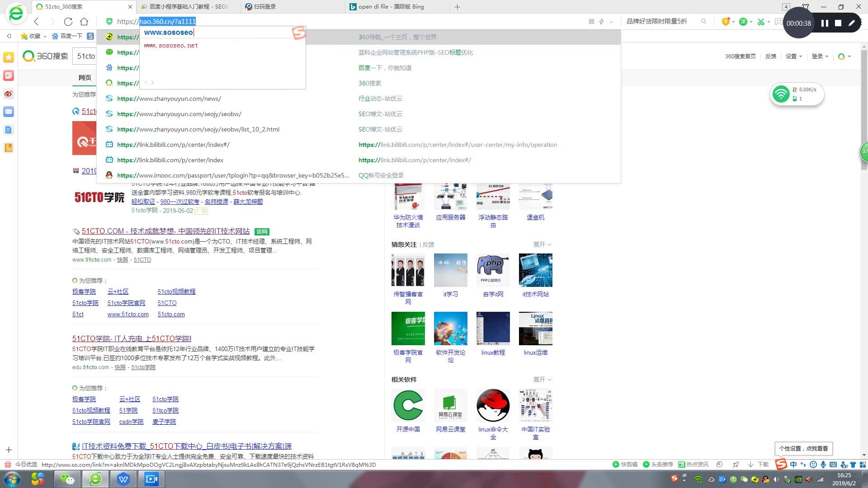The height and width of the screenshot is (488, 868).
Task: Expand the address bar dropdown chevron
Action: click(x=611, y=22)
